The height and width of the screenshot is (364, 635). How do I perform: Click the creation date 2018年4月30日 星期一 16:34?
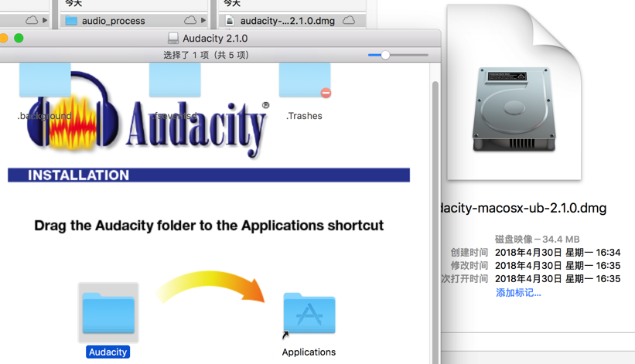[558, 253]
